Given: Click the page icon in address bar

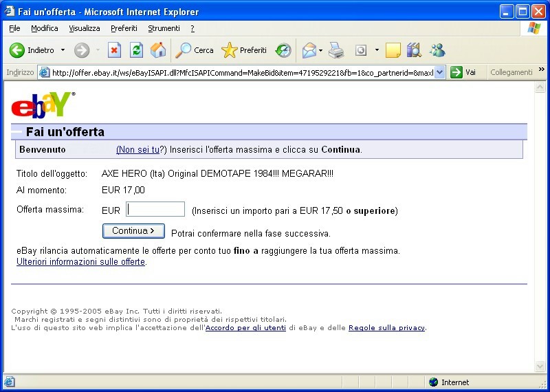Looking at the screenshot, I should (44, 73).
